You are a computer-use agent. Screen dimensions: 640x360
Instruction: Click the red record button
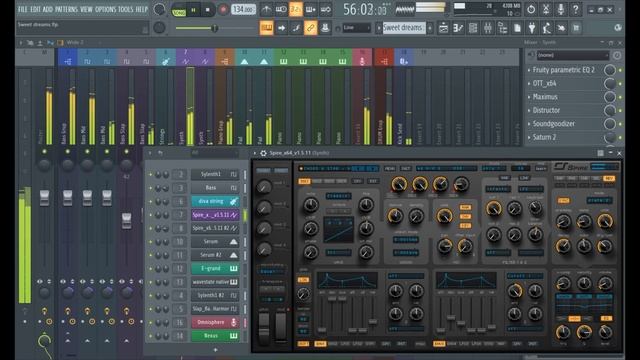(x=223, y=9)
